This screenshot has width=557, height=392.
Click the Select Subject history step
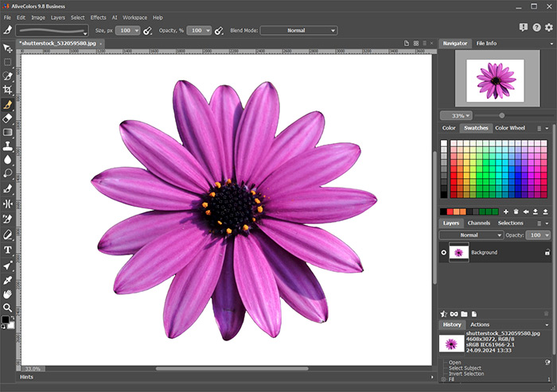465,368
